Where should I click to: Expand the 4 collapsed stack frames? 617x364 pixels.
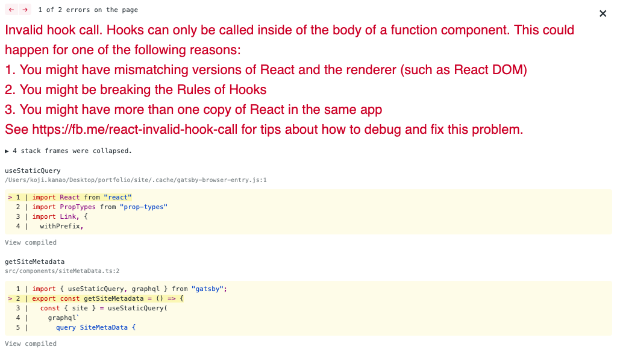68,151
